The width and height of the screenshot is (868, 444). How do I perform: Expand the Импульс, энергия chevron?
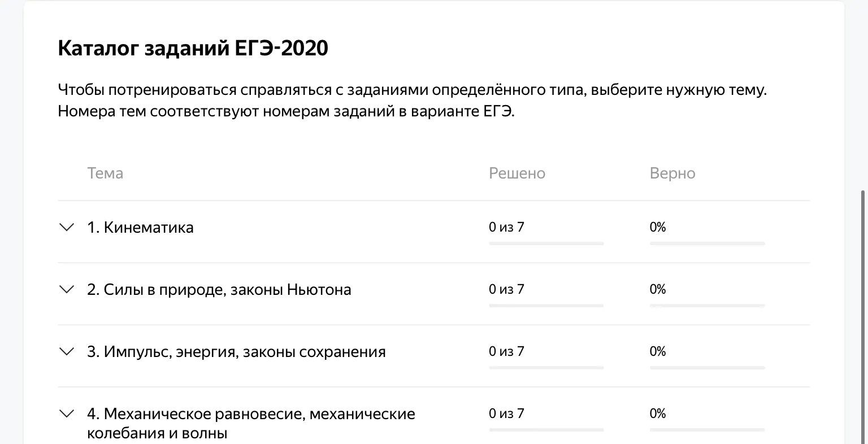pyautogui.click(x=67, y=351)
